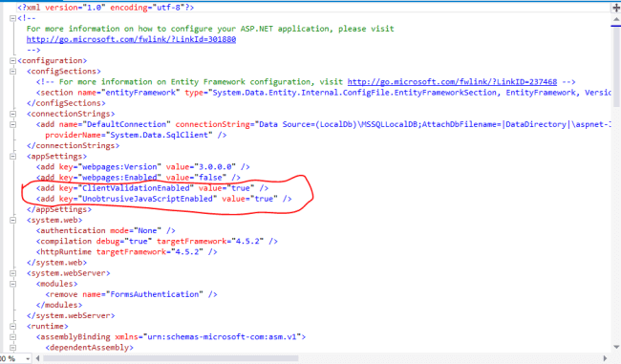
Task: Open the zoom level dropdown
Action: [x=28, y=358]
